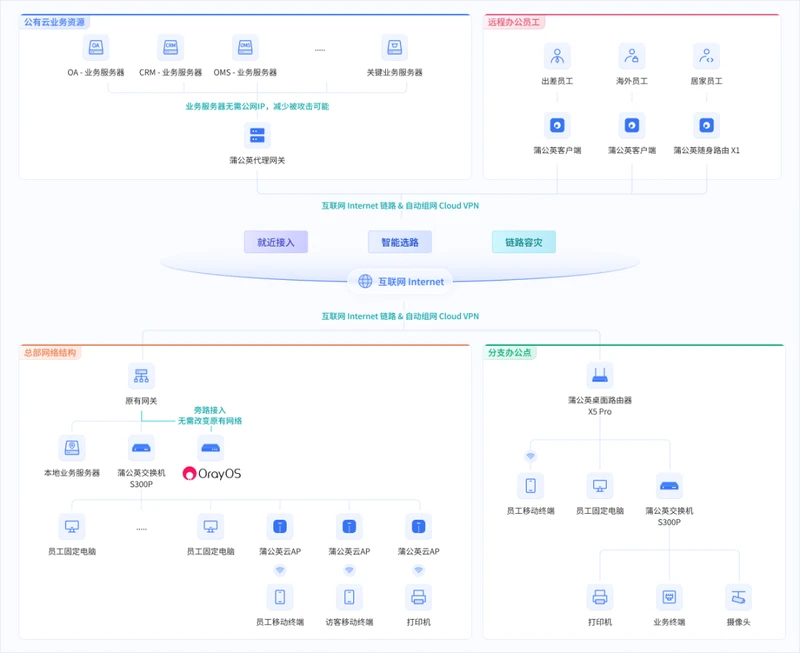Screen dimensions: 800x653
Task: Click the 链路容灾 button
Action: click(x=523, y=242)
